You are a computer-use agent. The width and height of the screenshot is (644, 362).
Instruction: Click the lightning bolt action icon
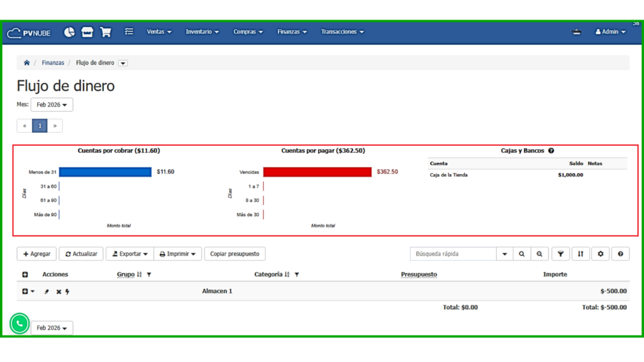tap(67, 292)
